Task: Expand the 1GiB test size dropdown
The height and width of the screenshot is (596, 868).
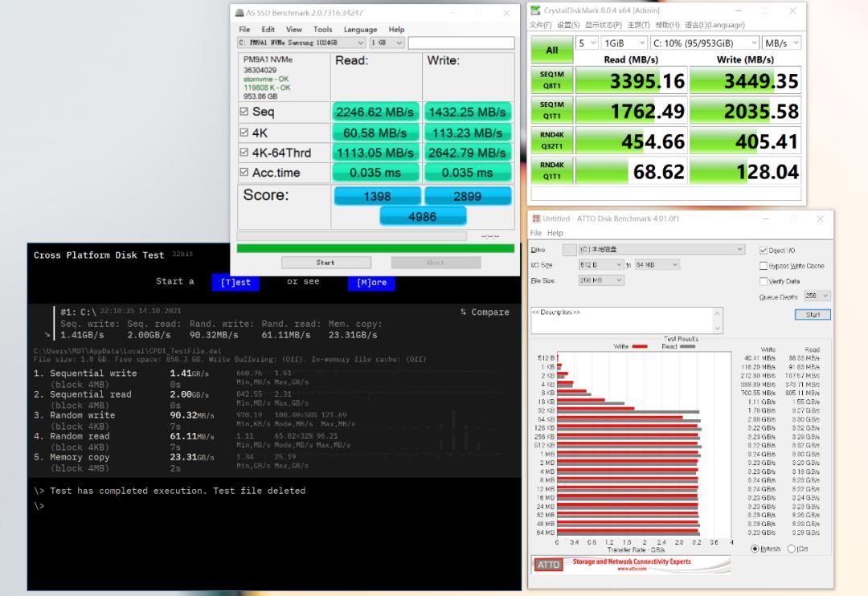Action: click(624, 43)
